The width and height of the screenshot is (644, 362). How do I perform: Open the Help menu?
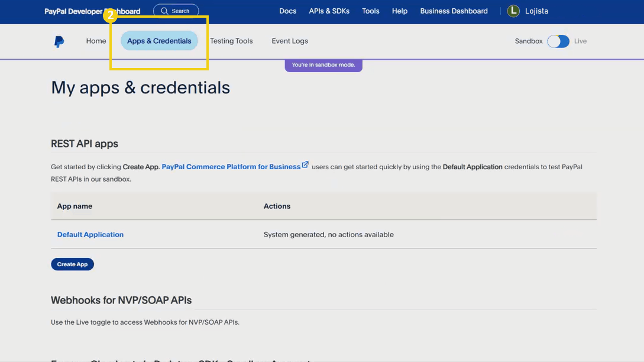click(400, 11)
